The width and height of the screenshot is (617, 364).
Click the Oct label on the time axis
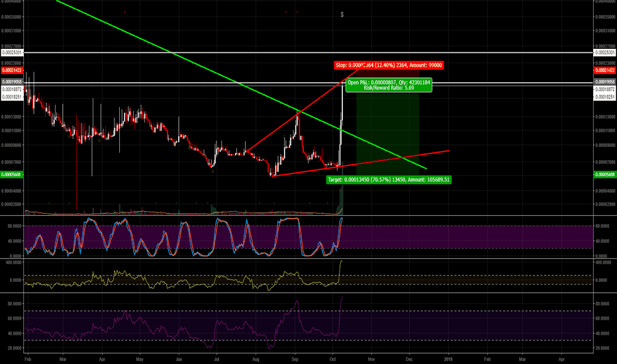point(332,359)
